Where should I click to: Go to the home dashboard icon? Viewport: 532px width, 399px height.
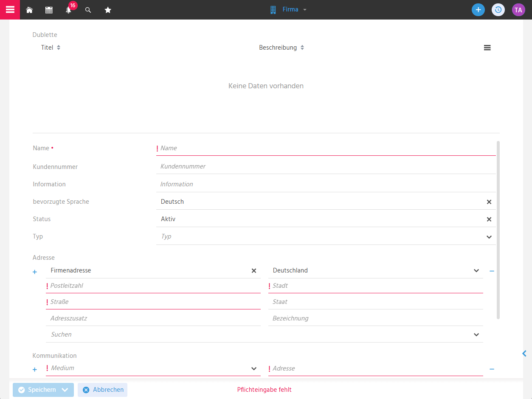tap(29, 10)
